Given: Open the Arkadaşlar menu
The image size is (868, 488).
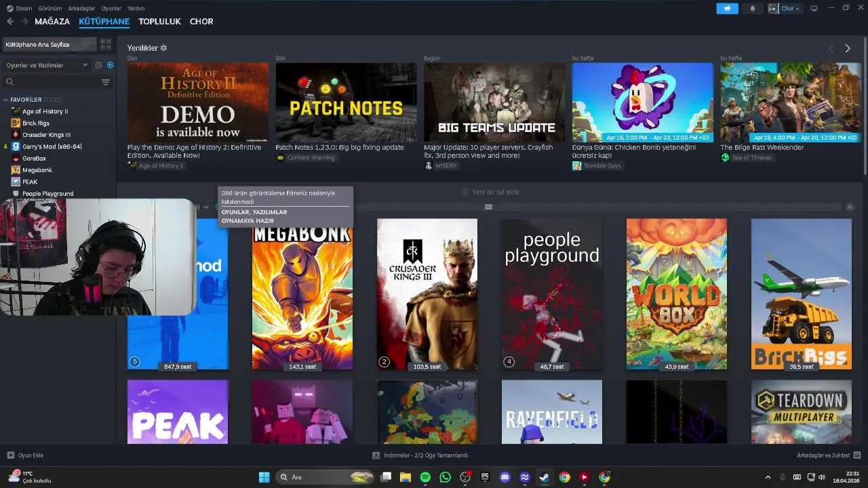Looking at the screenshot, I should pyautogui.click(x=81, y=8).
